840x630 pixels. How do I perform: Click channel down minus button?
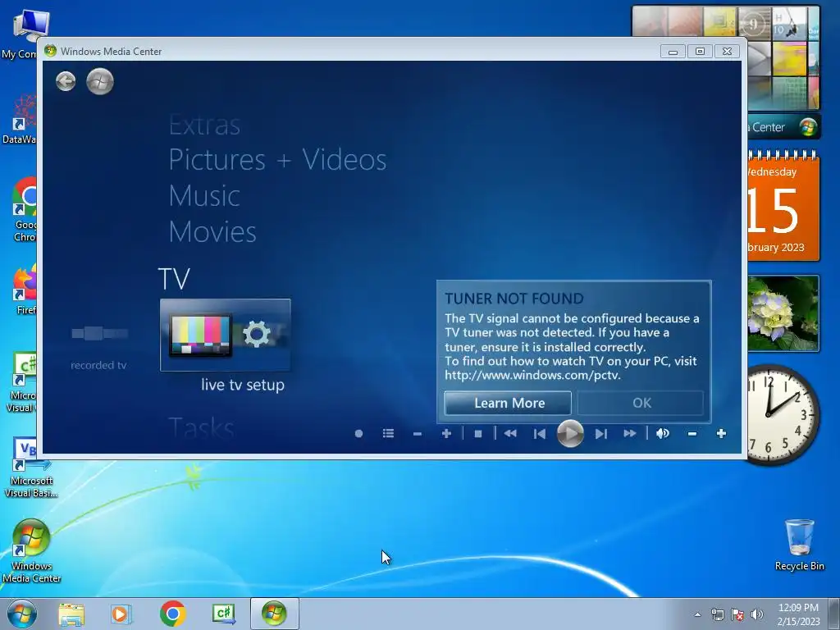tap(418, 433)
